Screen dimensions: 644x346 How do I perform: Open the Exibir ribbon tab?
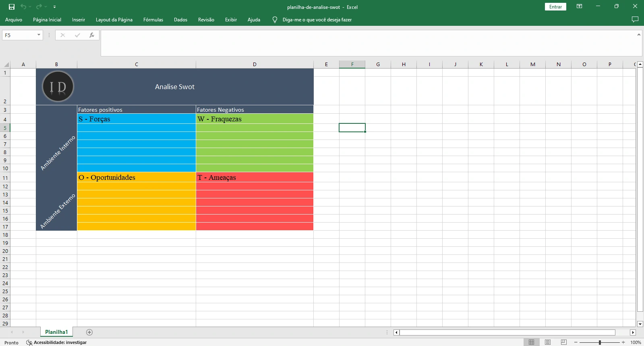[x=231, y=19]
